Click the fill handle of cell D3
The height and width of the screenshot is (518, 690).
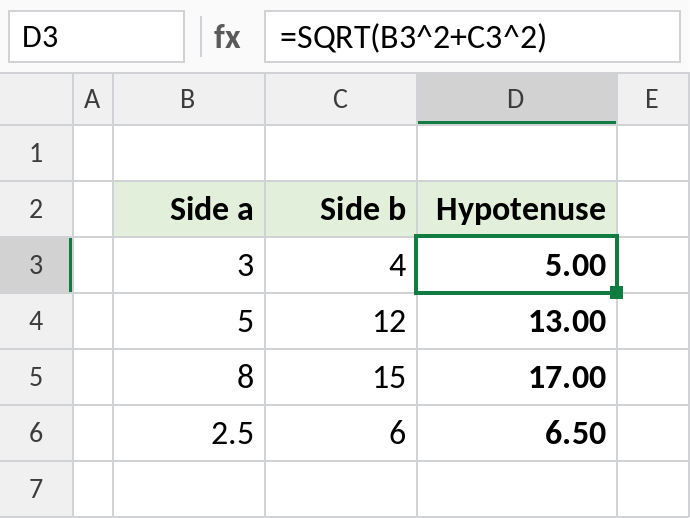tap(617, 292)
